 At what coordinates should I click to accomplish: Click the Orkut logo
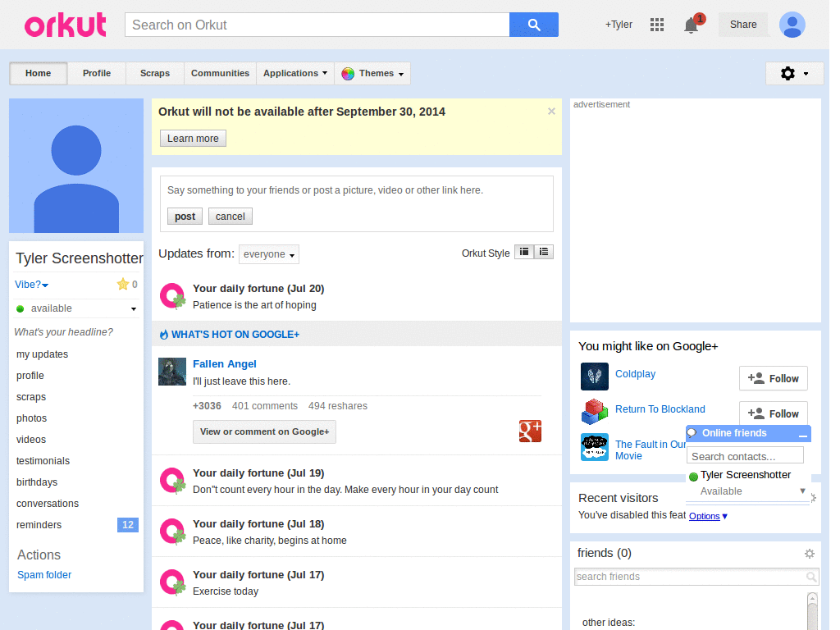pos(66,25)
